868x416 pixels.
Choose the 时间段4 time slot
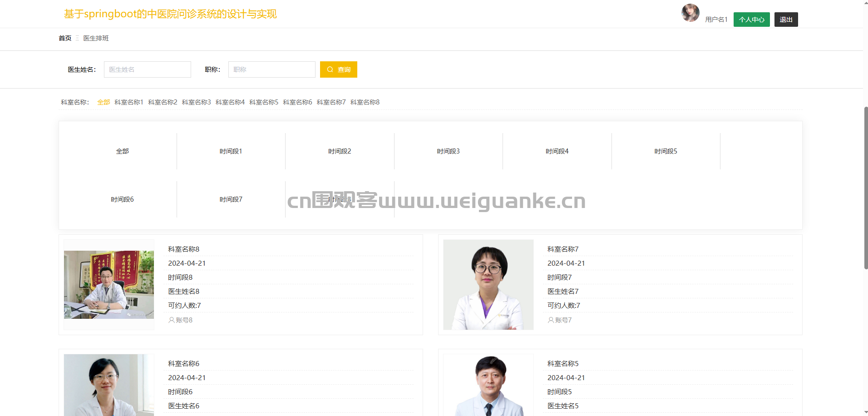coord(557,151)
